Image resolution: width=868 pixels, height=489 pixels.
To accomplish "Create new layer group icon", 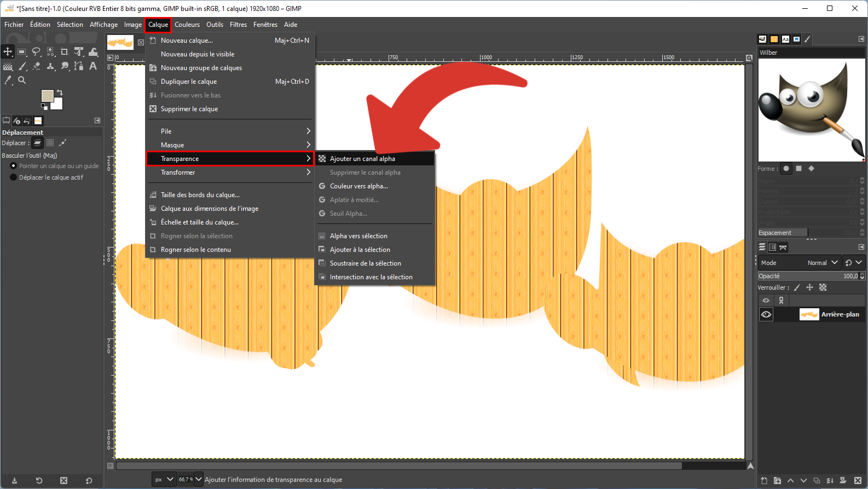I will click(x=777, y=481).
